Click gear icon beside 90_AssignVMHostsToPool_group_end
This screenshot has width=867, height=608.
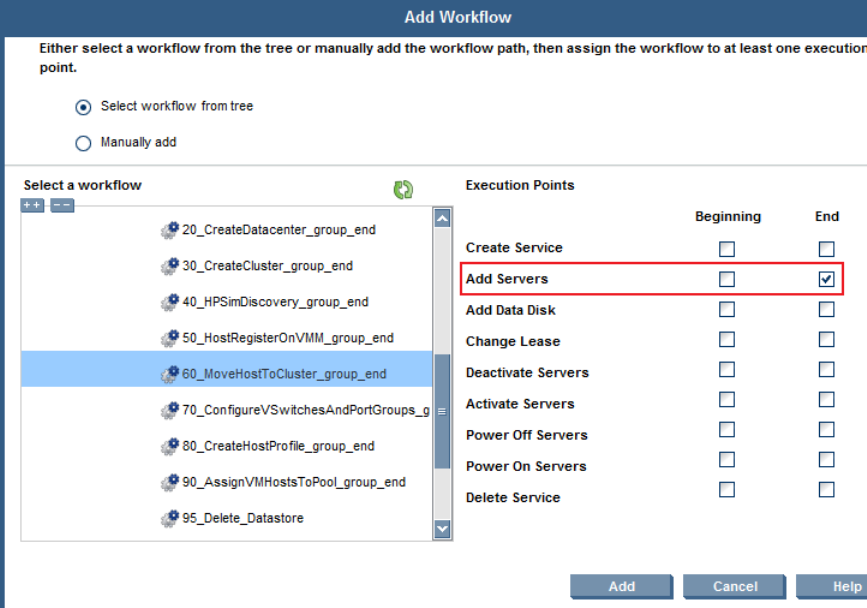(170, 482)
